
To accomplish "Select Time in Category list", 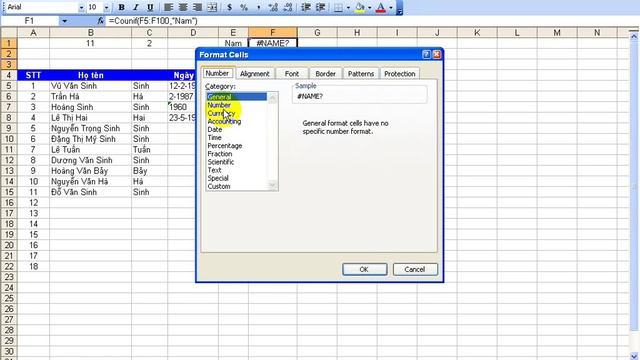I will [237, 138].
